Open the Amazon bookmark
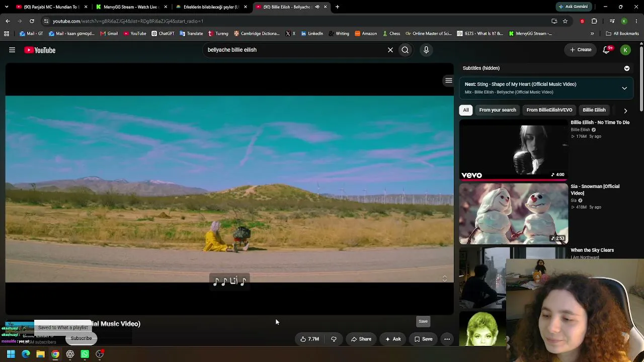 coord(366,34)
